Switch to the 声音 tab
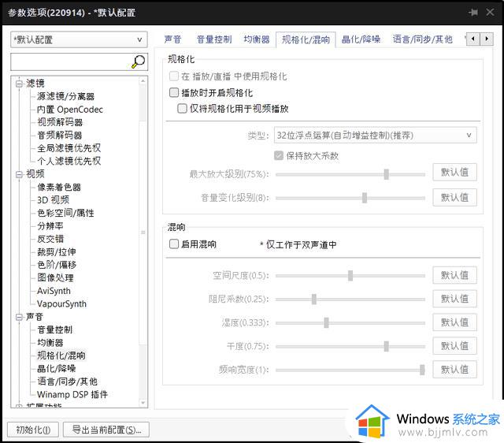504x443 pixels. [x=172, y=39]
